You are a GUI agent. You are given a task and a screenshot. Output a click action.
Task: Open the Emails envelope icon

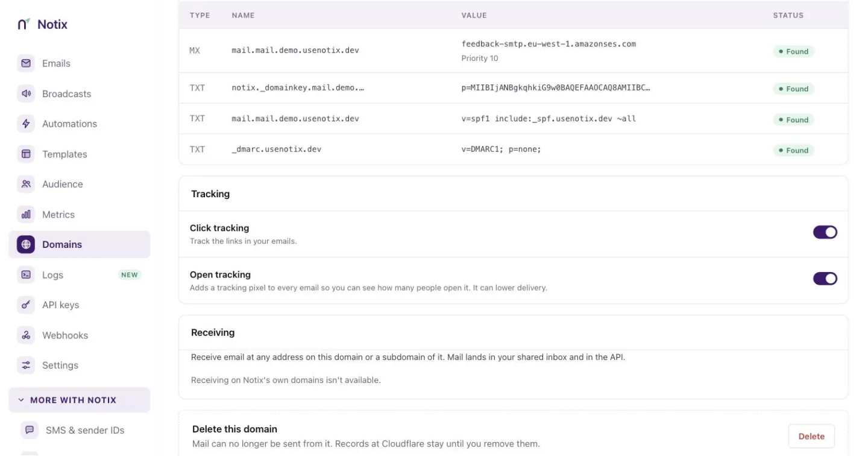coord(26,63)
